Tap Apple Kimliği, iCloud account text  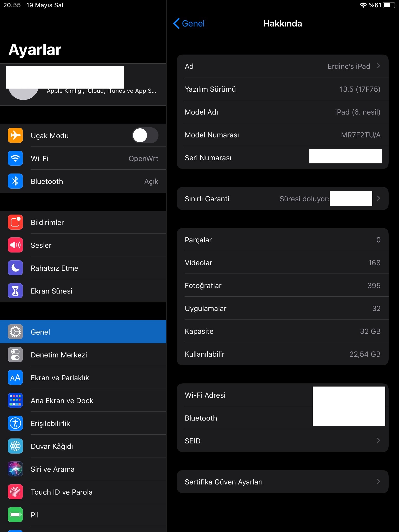coord(101,91)
